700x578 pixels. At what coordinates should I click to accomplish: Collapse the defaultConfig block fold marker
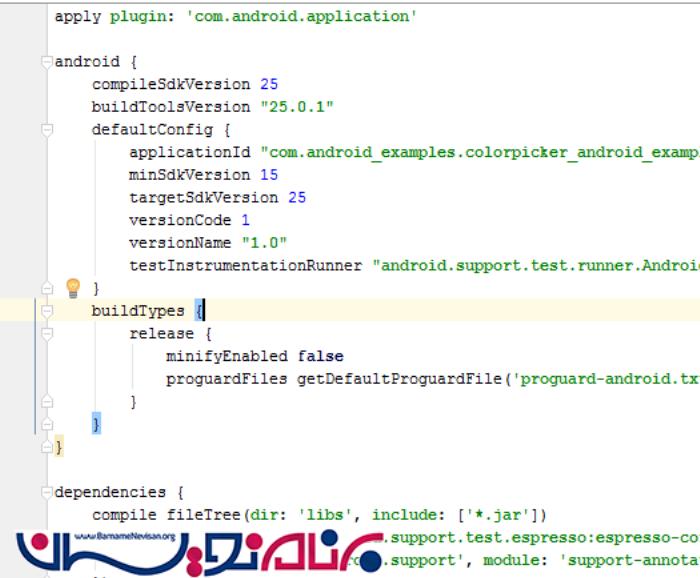pyautogui.click(x=46, y=130)
